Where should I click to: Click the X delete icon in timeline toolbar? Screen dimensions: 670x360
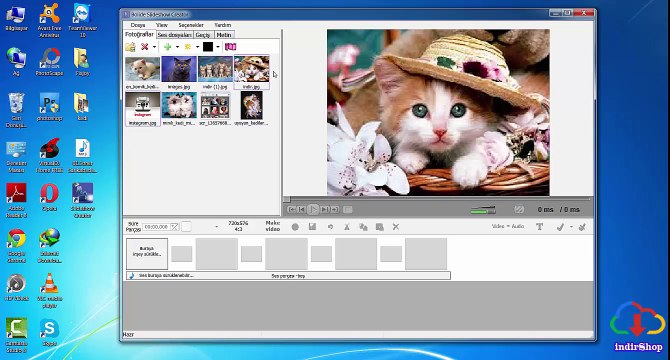396,227
